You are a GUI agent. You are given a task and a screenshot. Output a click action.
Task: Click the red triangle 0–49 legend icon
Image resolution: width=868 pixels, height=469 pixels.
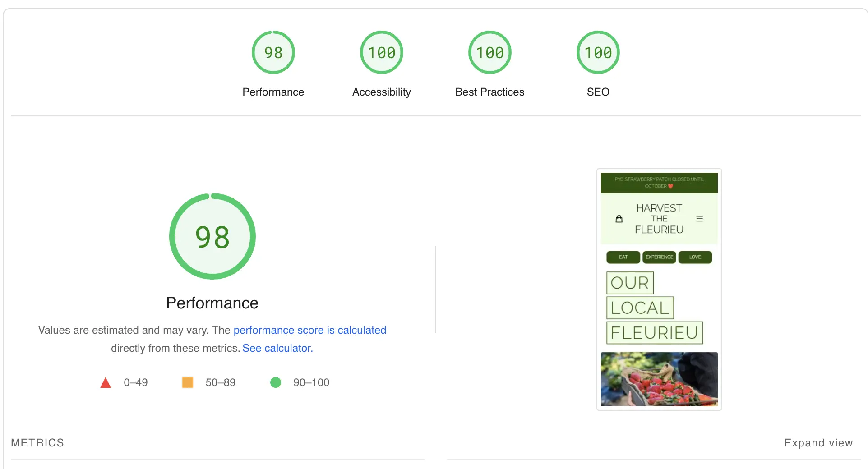coord(106,383)
